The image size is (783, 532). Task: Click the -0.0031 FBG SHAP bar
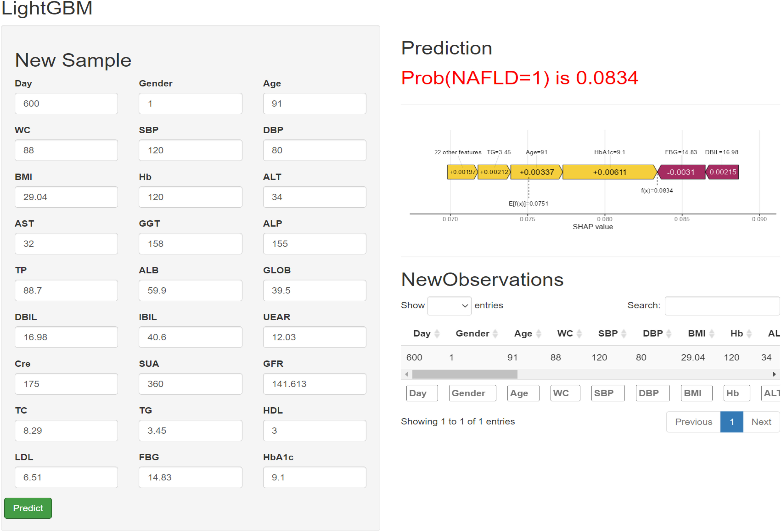681,172
